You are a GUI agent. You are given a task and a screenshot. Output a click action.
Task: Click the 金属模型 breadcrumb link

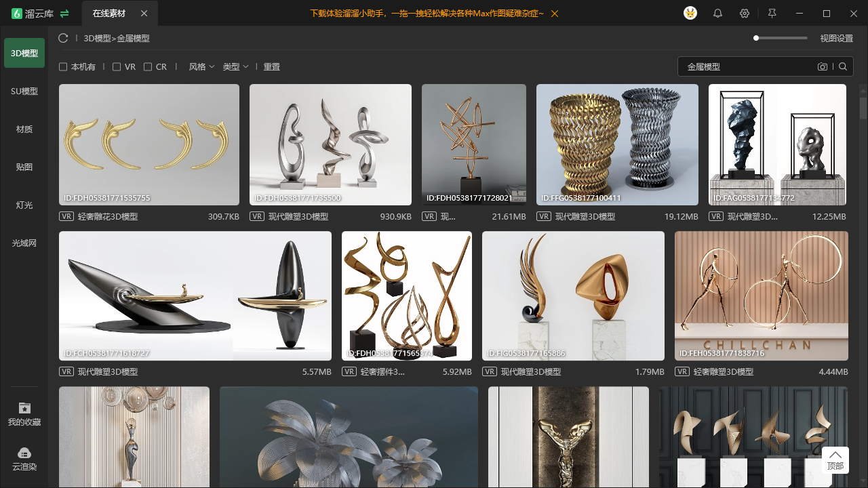point(134,39)
